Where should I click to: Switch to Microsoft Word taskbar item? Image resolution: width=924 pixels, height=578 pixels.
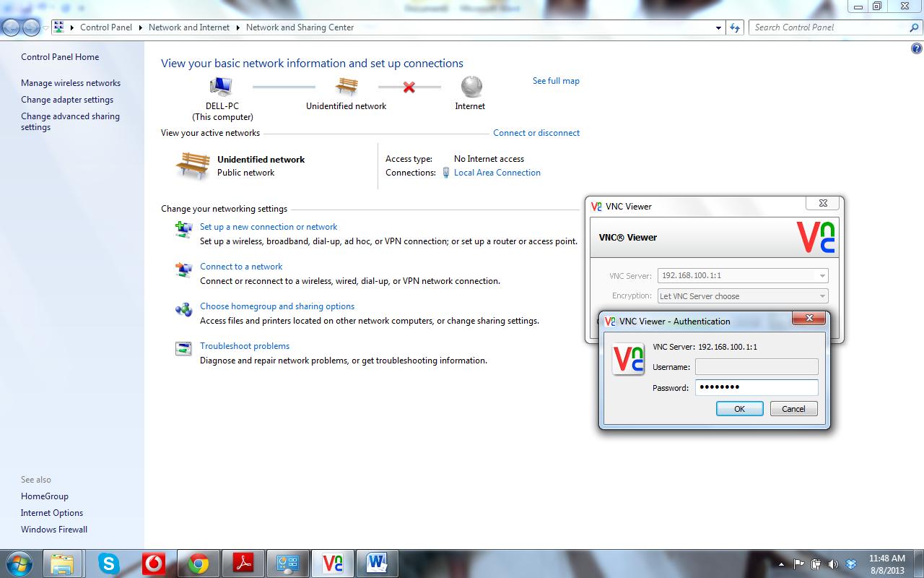[378, 564]
